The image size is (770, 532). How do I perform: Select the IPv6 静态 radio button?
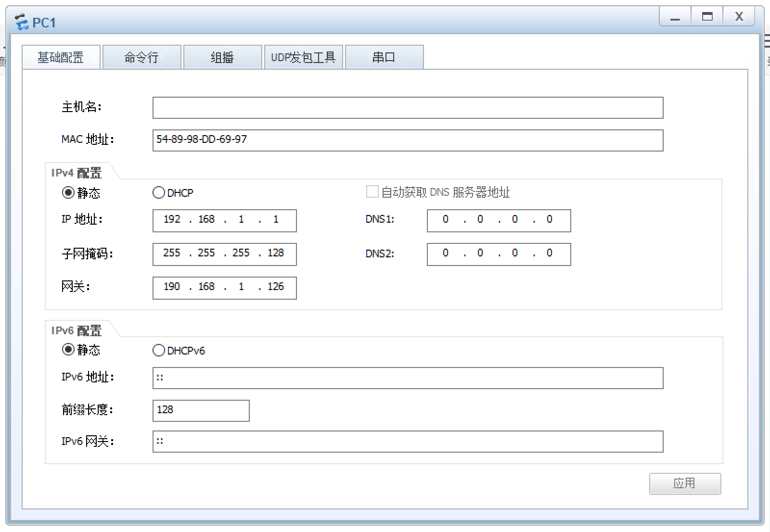[68, 350]
